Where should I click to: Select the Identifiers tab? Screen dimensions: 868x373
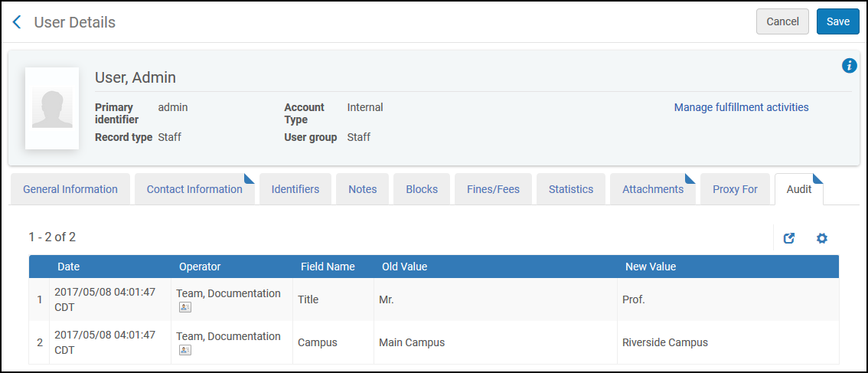point(295,189)
